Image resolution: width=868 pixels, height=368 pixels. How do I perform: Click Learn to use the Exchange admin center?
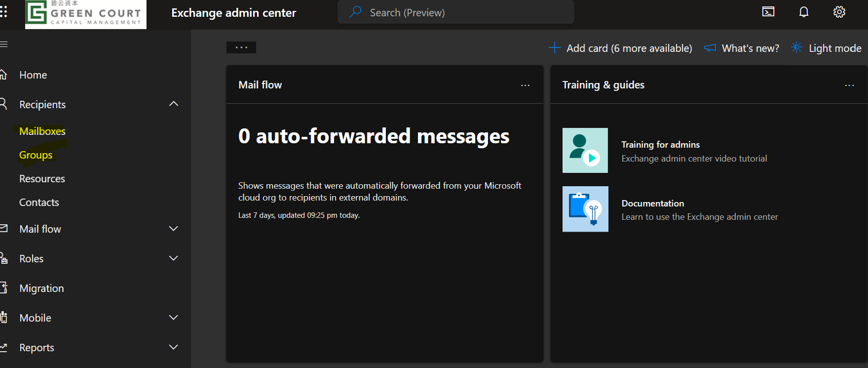[x=700, y=217]
